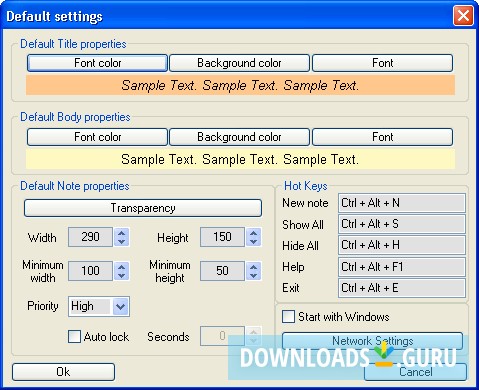
Task: Increase the Width value with up arrow
Action: tap(122, 233)
